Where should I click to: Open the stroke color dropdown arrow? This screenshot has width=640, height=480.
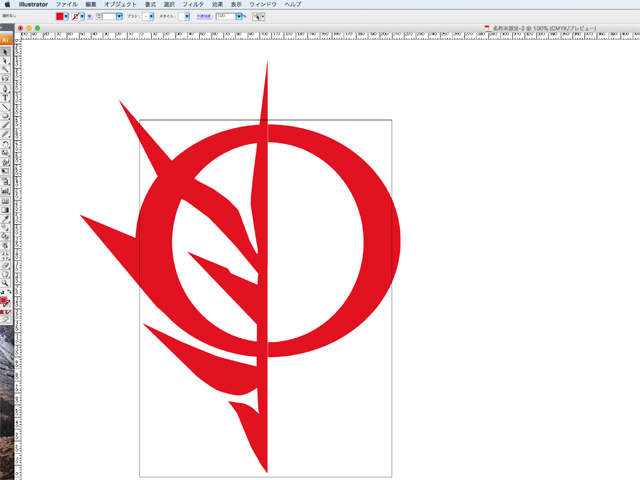82,16
